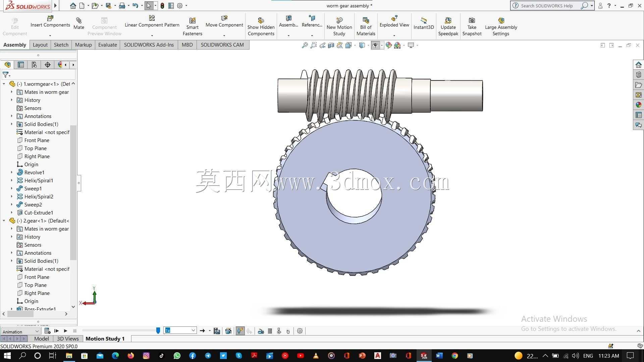This screenshot has height=362, width=644.
Task: Toggle the Instant3D tool
Action: tap(424, 23)
